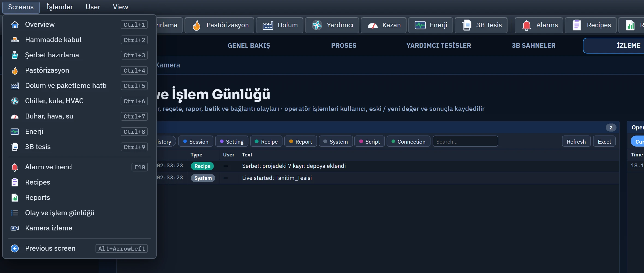Click the document icon on 3B Tesis button

pos(467,25)
